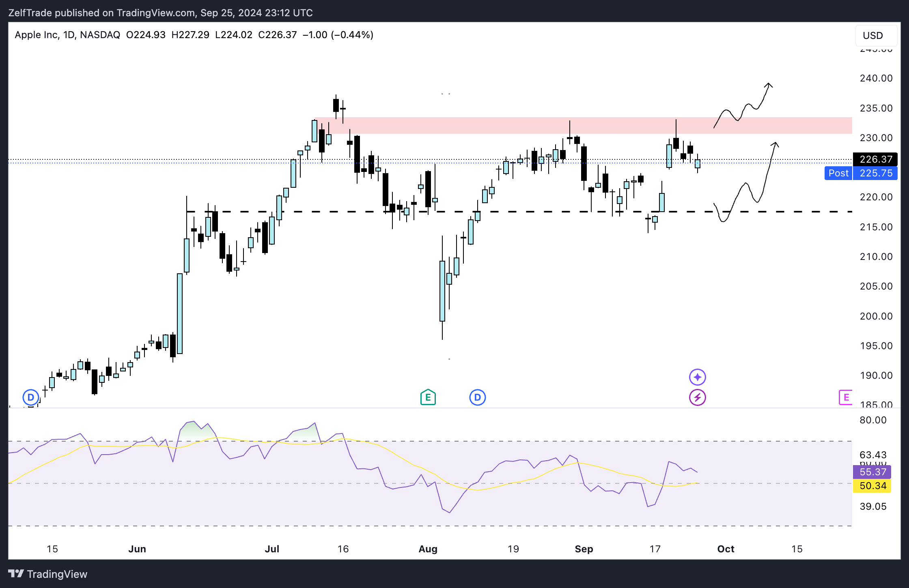Click the low value L224.02
The image size is (909, 588).
click(234, 35)
